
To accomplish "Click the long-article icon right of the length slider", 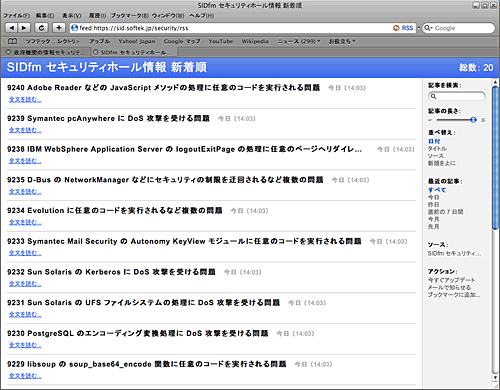I will 483,120.
